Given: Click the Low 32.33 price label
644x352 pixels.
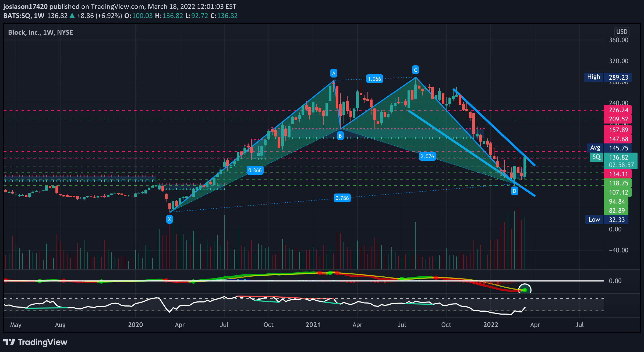Looking at the screenshot, I should pyautogui.click(x=607, y=220).
